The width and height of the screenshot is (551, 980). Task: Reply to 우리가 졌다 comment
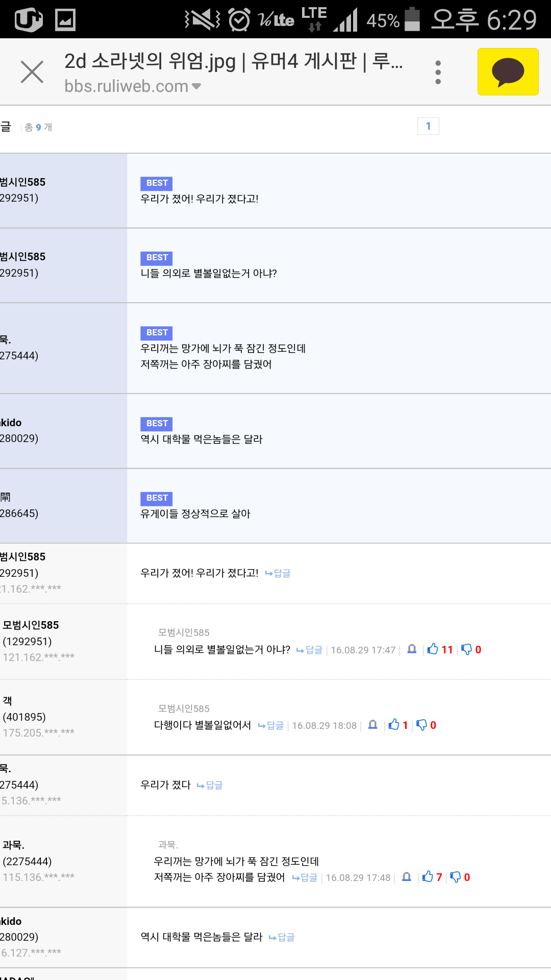tap(210, 785)
